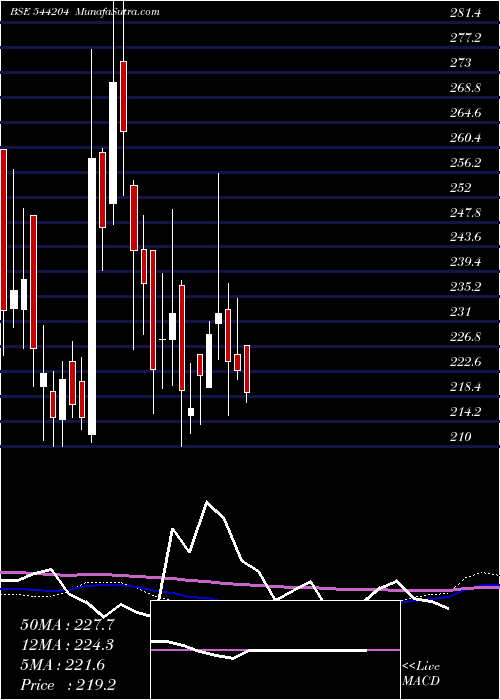This screenshot has width=500, height=700.
Task: Click the 252 price axis label
Action: coord(460,188)
